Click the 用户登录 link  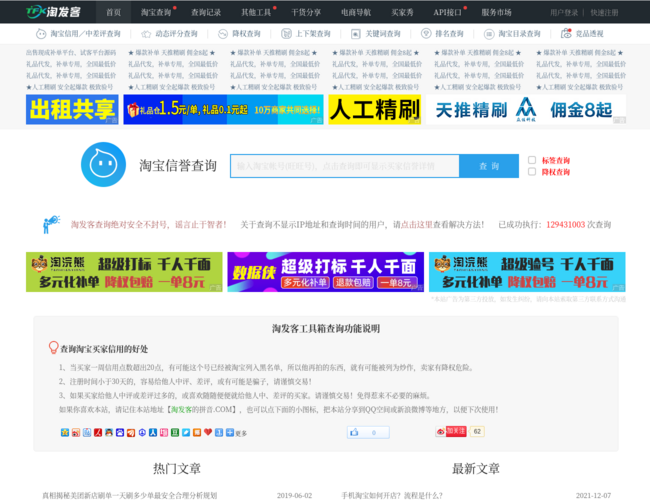click(x=564, y=12)
